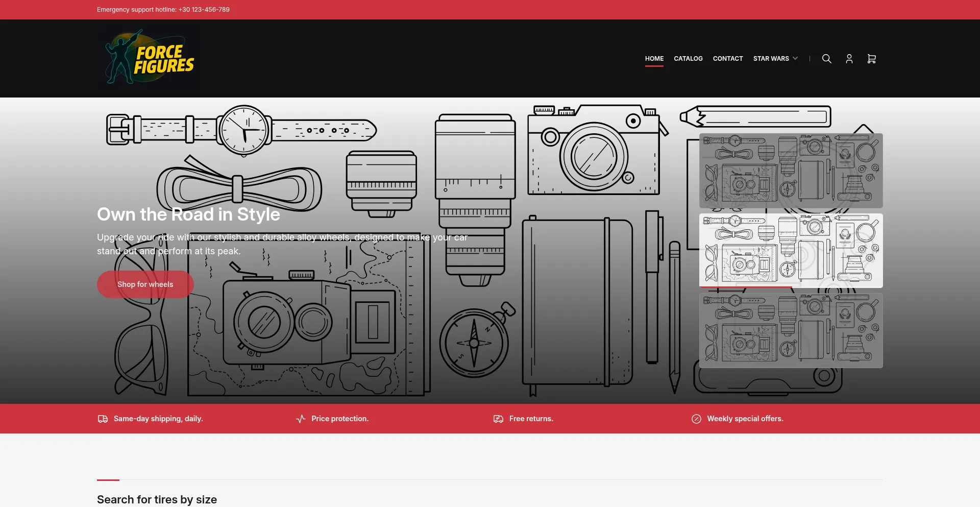Click the Search for tires by size heading

click(x=157, y=499)
